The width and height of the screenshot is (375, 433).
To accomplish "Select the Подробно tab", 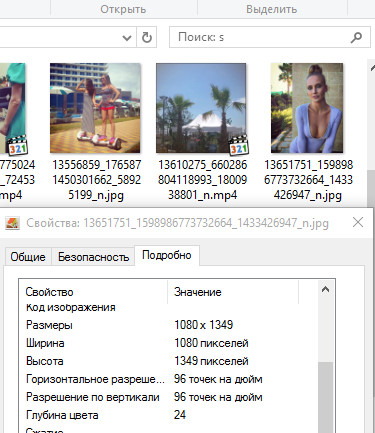I will tap(167, 255).
